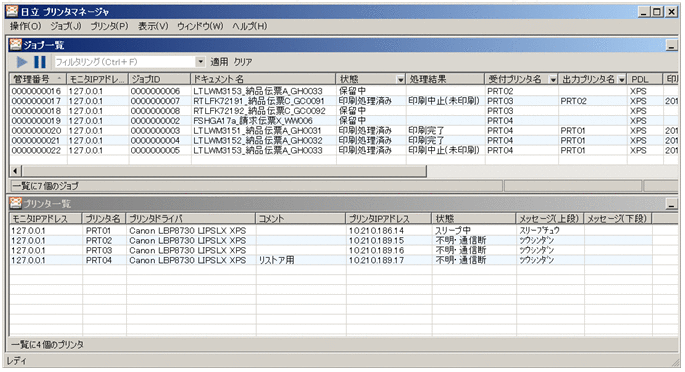The height and width of the screenshot is (372, 685).
Task: Click printer IP address 10.210.186.14
Action: (x=376, y=231)
